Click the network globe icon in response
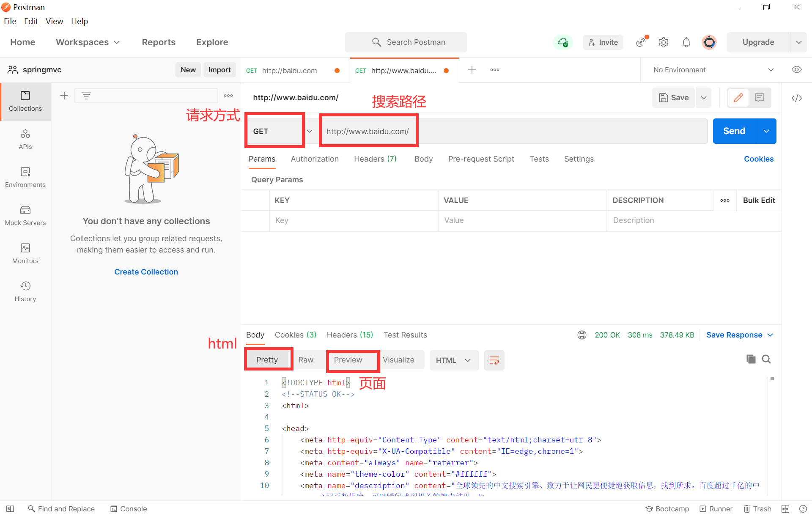This screenshot has width=812, height=516. [582, 335]
